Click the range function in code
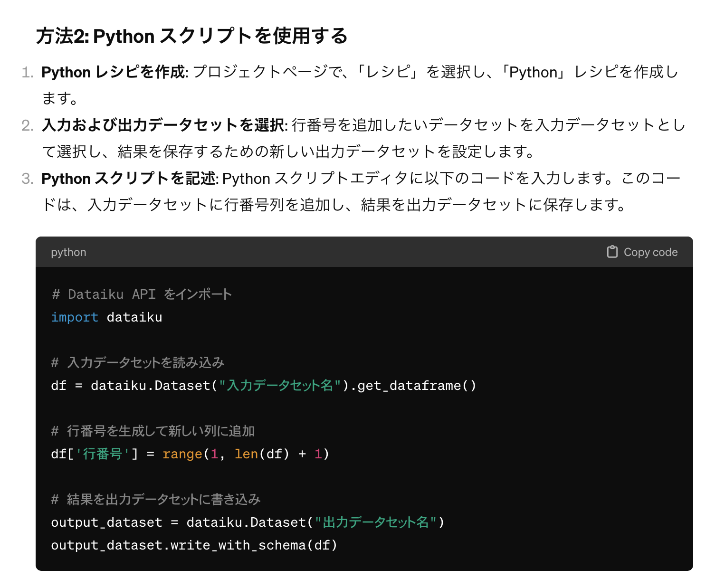Viewport: 725px width, 588px height. 182,455
